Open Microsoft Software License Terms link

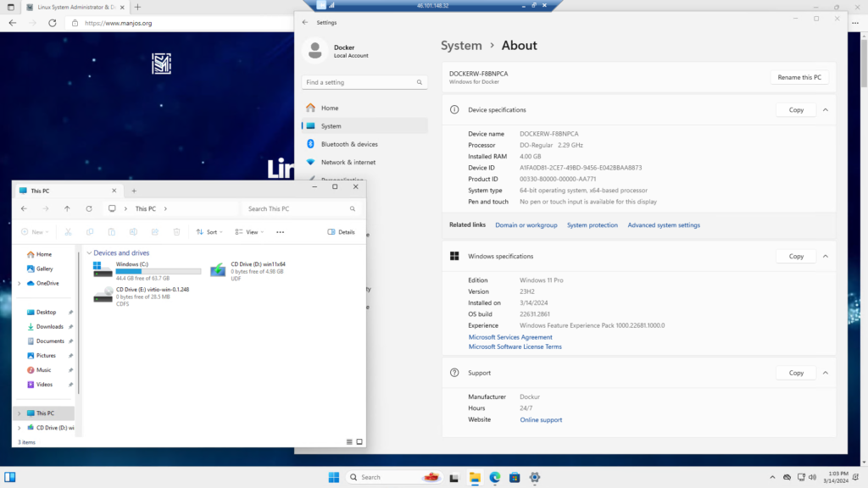point(515,347)
